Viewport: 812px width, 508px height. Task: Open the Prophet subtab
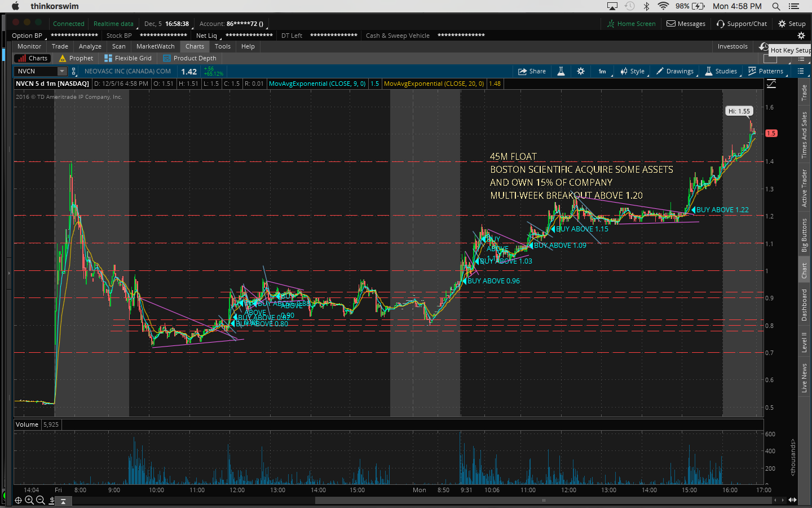click(76, 58)
